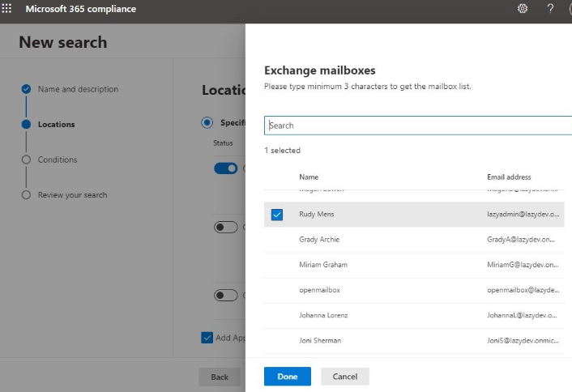
Task: Sort by the Name column header
Action: [309, 177]
